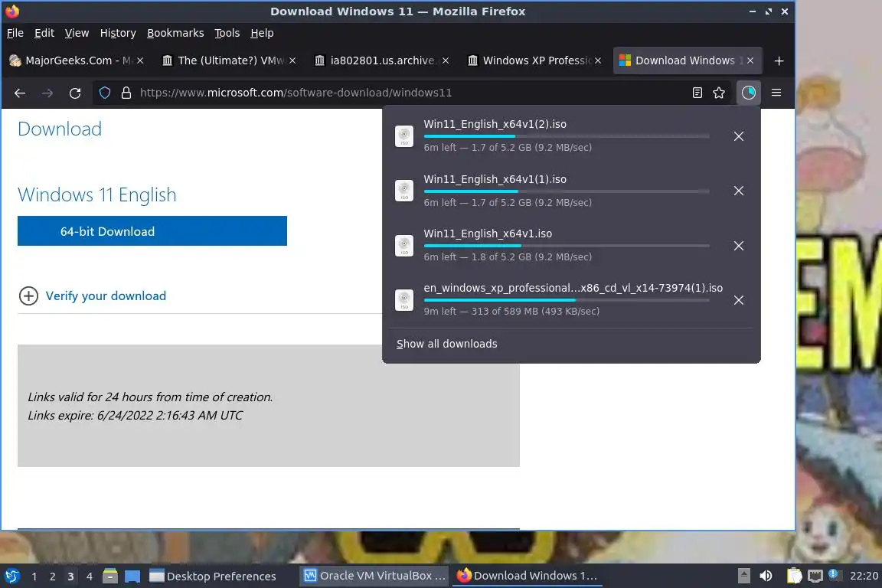This screenshot has width=882, height=588.
Task: Click the Download Windows Firefox taskbar entry
Action: (x=527, y=576)
